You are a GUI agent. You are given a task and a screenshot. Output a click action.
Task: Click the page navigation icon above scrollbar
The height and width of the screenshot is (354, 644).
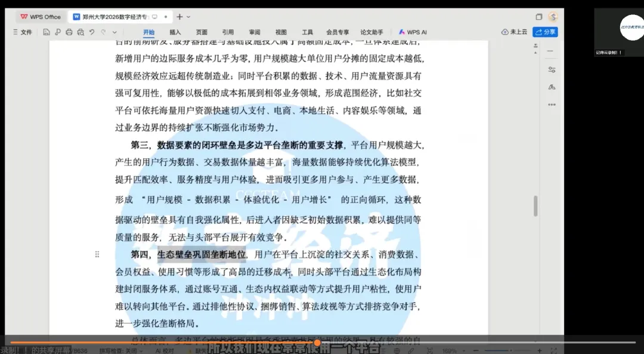point(535,46)
